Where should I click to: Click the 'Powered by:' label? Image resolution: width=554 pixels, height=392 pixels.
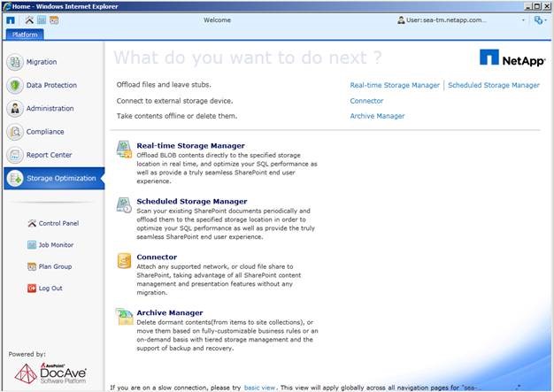point(27,354)
